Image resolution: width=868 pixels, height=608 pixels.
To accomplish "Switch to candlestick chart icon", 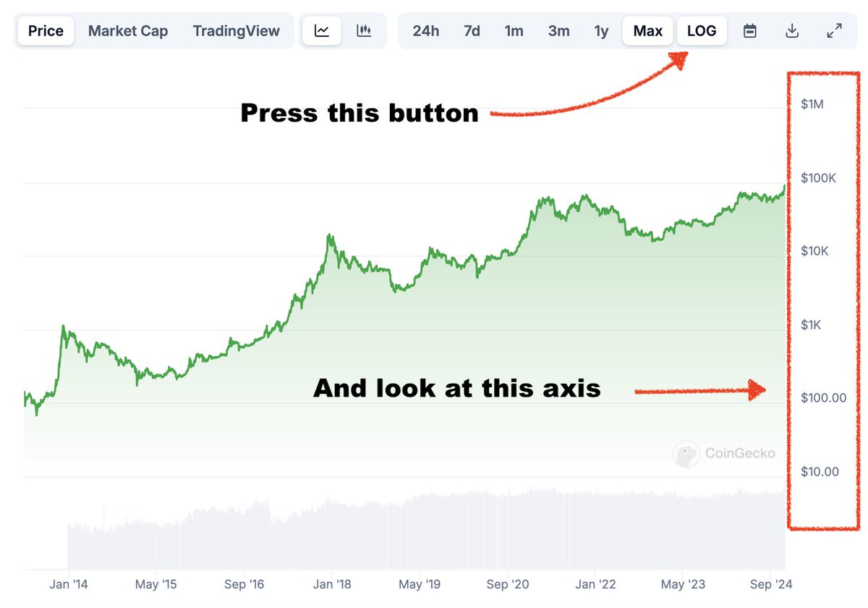I will [x=364, y=31].
